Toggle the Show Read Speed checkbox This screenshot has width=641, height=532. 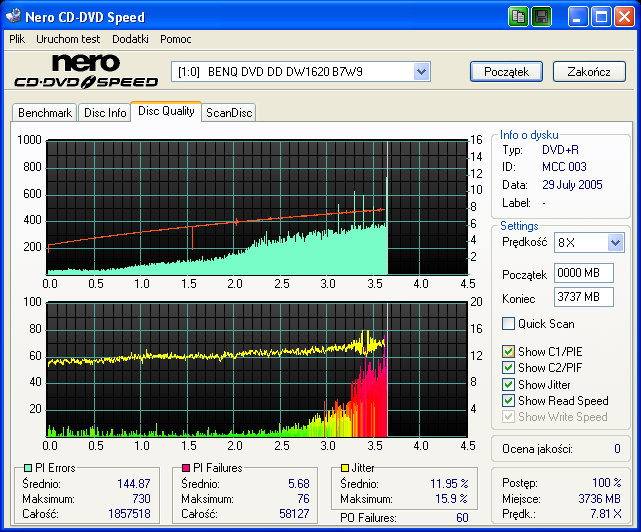click(508, 401)
